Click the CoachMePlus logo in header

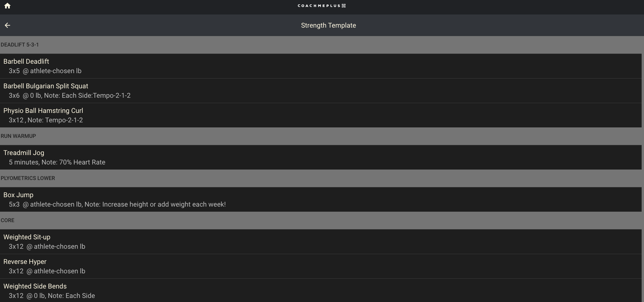(322, 6)
